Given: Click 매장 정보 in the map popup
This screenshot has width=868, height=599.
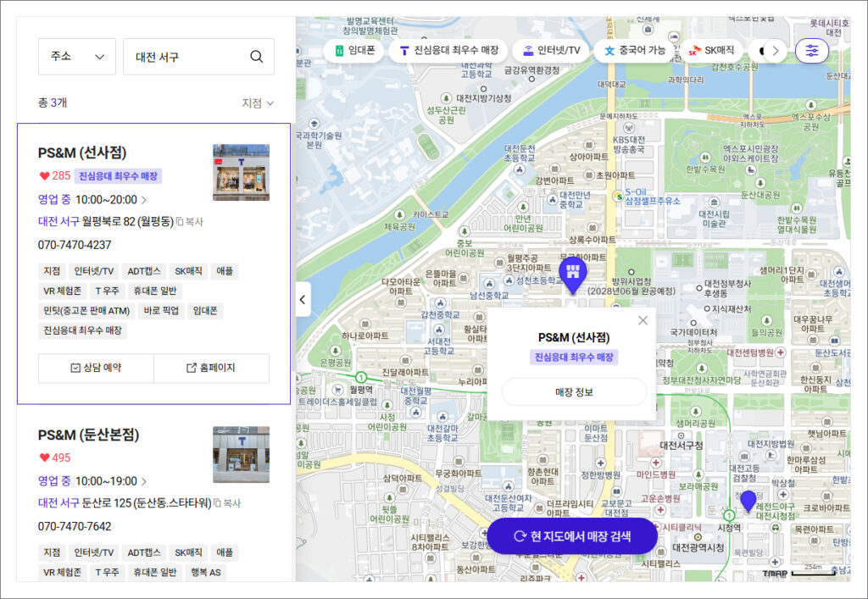Looking at the screenshot, I should (574, 392).
